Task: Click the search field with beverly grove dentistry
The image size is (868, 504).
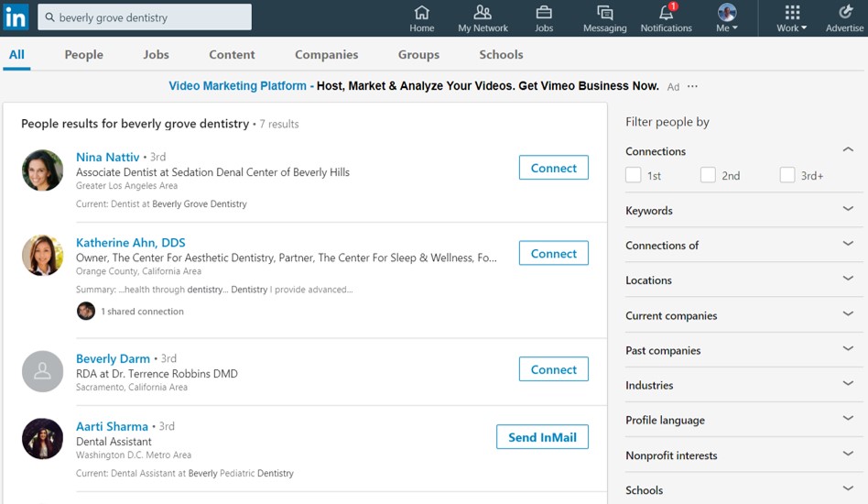Action: point(145,17)
